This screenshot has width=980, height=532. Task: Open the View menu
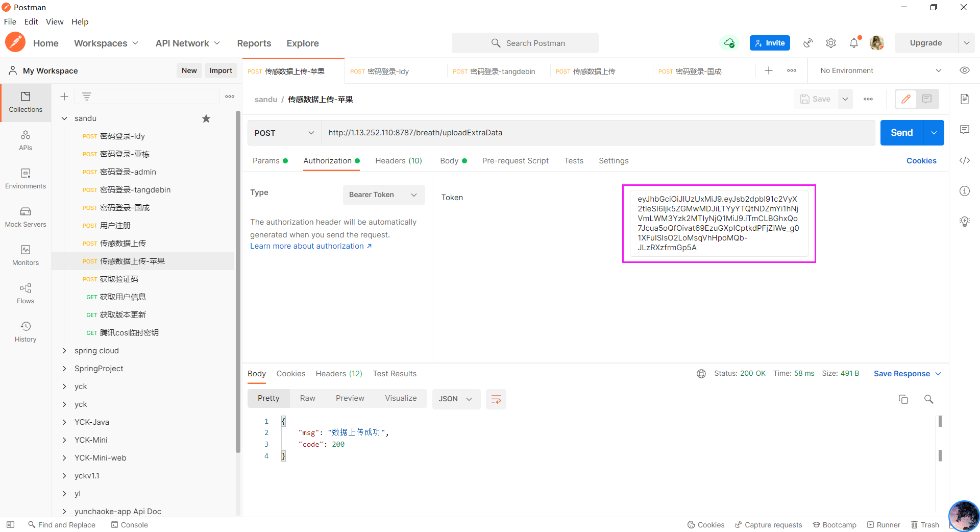click(55, 21)
